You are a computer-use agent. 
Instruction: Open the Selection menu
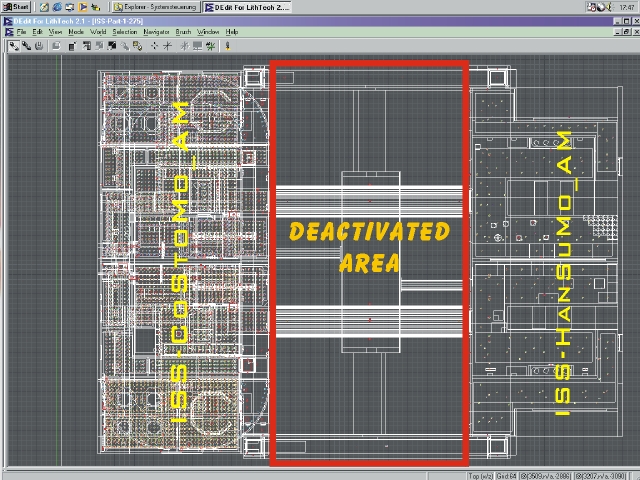tap(124, 32)
